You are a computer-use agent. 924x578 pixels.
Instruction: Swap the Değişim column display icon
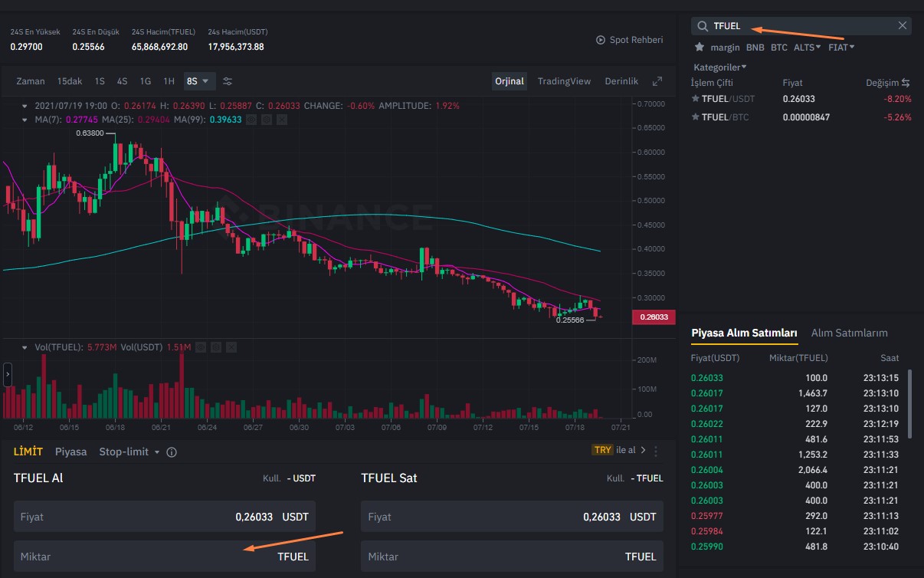(906, 83)
